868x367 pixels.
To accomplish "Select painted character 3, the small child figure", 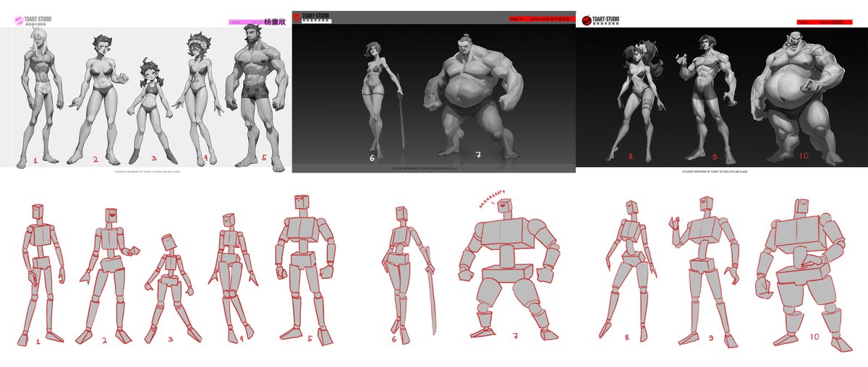I will 152,111.
